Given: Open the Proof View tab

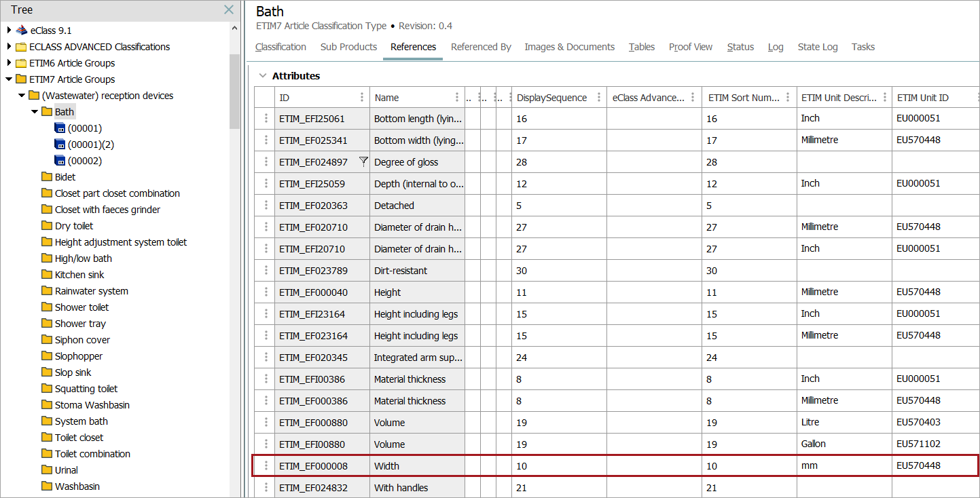Looking at the screenshot, I should pyautogui.click(x=691, y=47).
